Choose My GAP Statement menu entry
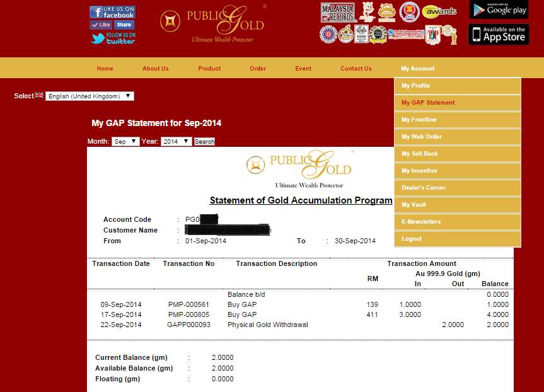Screen dimensions: 544x392 (457, 103)
